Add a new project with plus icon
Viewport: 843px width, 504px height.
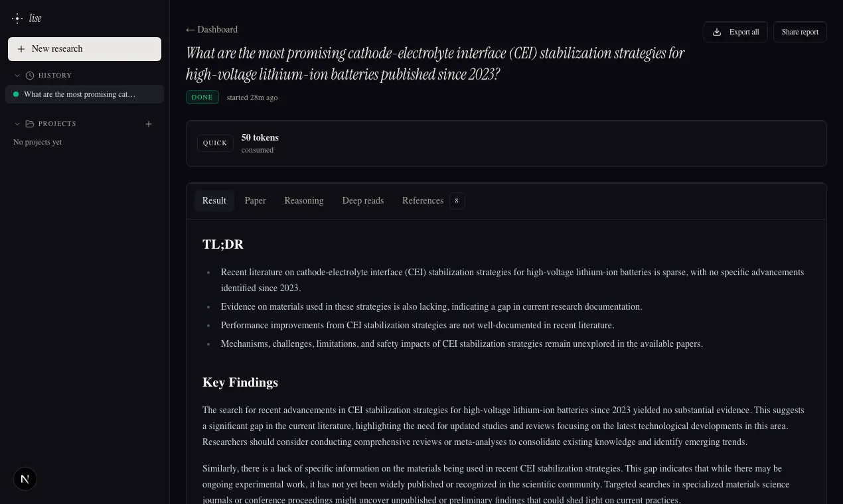(x=149, y=124)
